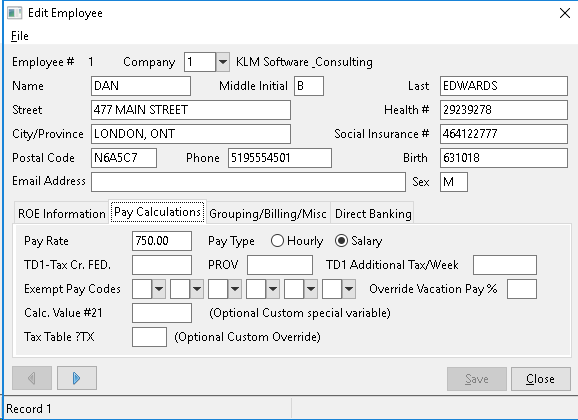Switch to the ROE Information tab
Screen dimensions: 578x420
pyautogui.click(x=62, y=214)
